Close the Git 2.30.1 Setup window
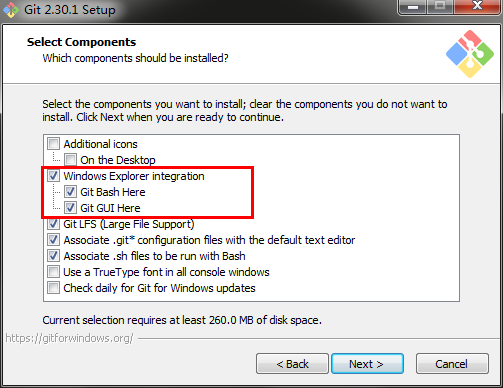This screenshot has height=388, width=503. [478, 7]
